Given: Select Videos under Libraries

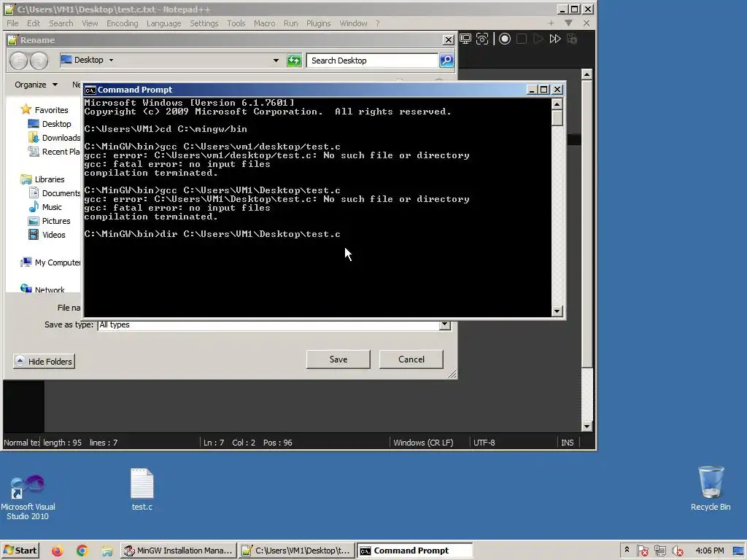Looking at the screenshot, I should coord(47,235).
